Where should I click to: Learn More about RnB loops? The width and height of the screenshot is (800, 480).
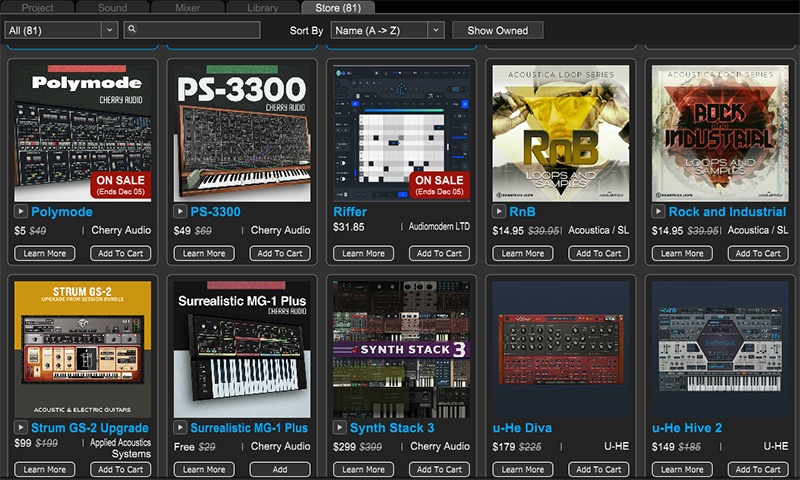(x=522, y=253)
